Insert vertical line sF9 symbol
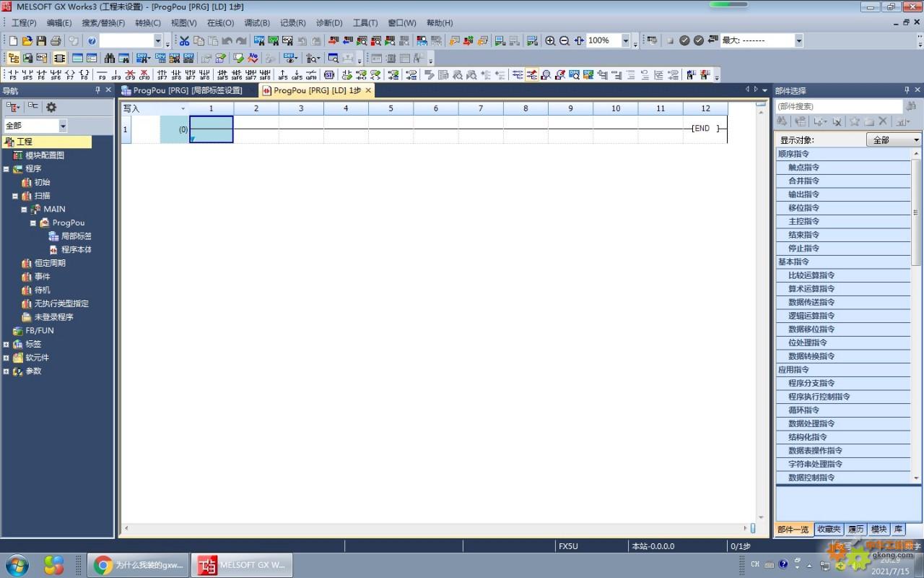Image resolution: width=924 pixels, height=578 pixels. click(x=116, y=74)
